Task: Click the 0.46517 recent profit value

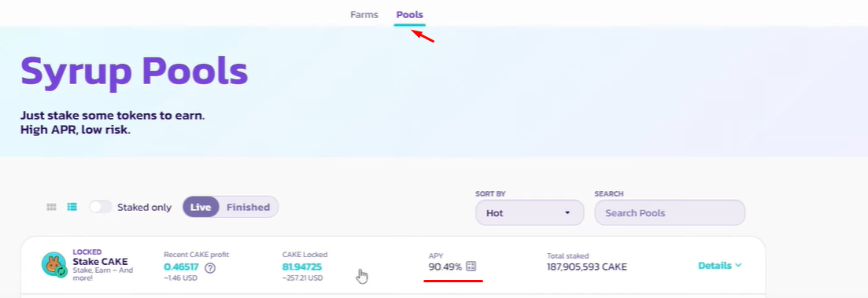Action: [181, 267]
